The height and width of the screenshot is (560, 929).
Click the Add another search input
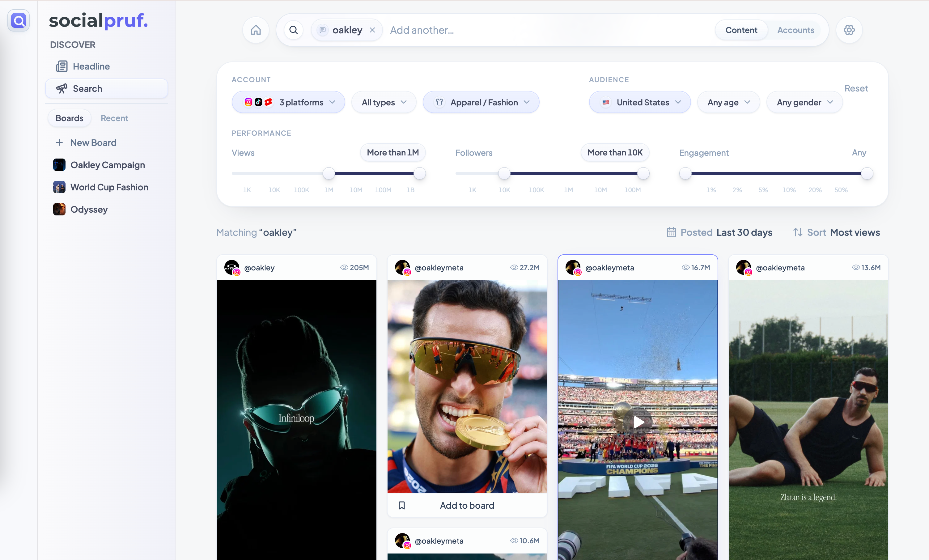click(549, 30)
